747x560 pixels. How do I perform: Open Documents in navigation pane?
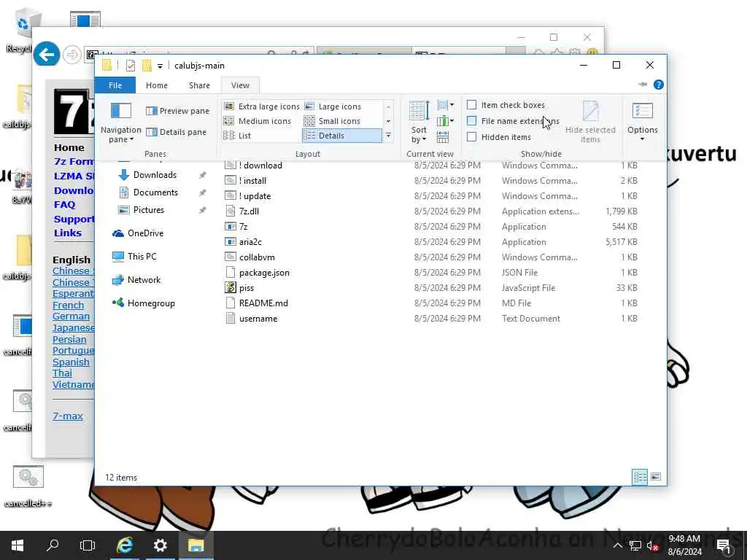155,192
